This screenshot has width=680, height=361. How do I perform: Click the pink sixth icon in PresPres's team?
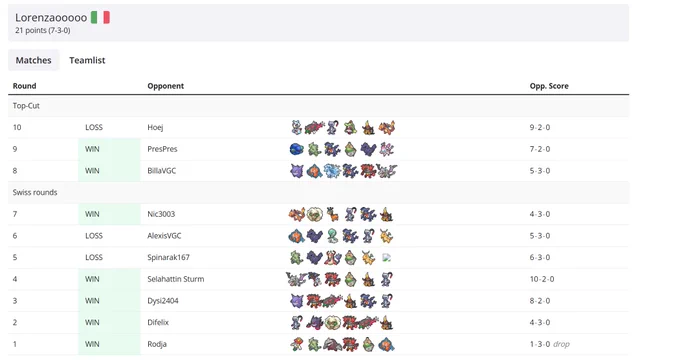point(386,149)
